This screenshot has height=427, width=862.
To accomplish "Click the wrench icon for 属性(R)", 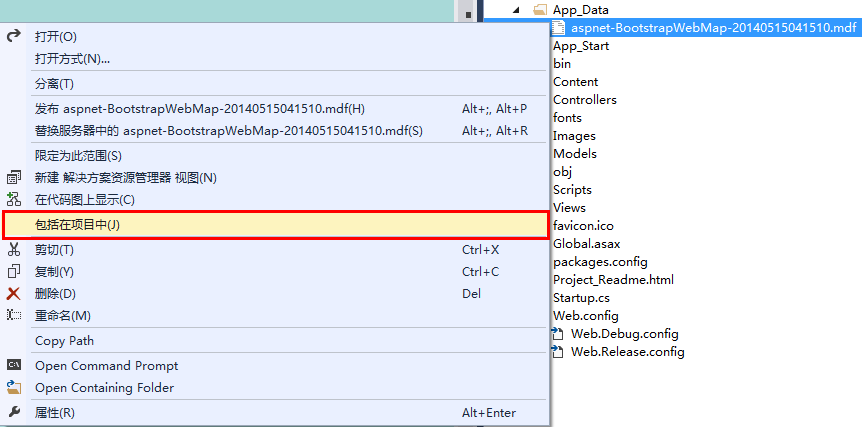I will point(14,412).
